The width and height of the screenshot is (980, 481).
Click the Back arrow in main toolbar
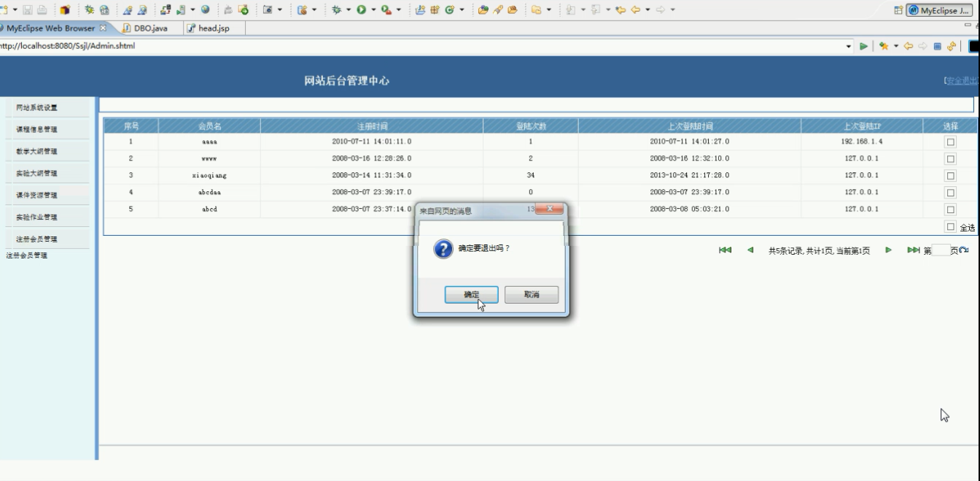pos(635,9)
